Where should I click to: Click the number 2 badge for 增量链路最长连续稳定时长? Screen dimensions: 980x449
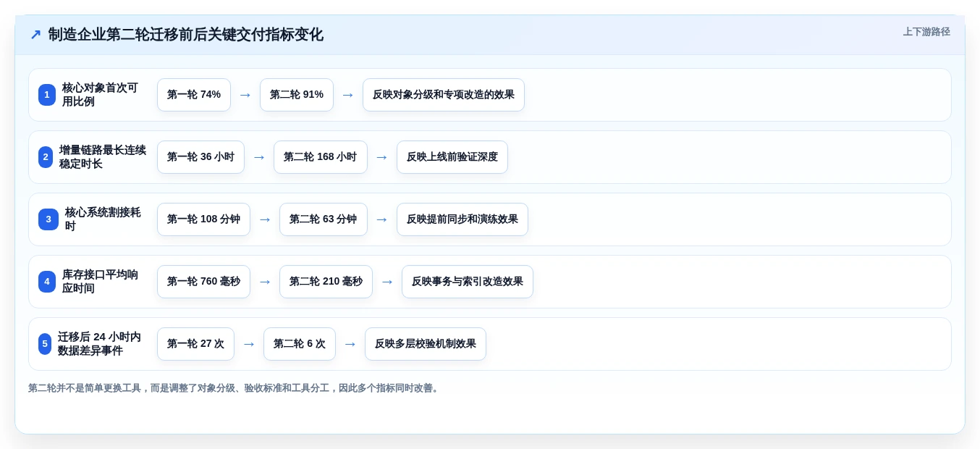(46, 157)
